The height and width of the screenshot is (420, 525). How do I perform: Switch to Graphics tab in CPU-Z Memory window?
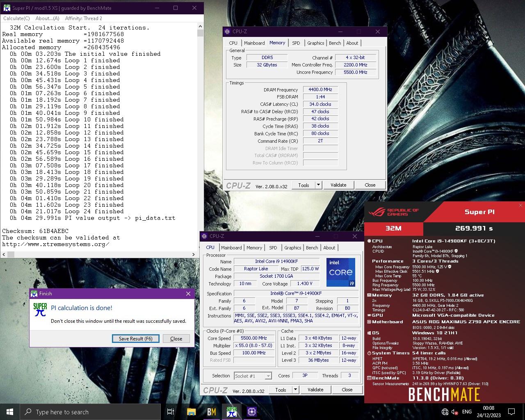(316, 43)
